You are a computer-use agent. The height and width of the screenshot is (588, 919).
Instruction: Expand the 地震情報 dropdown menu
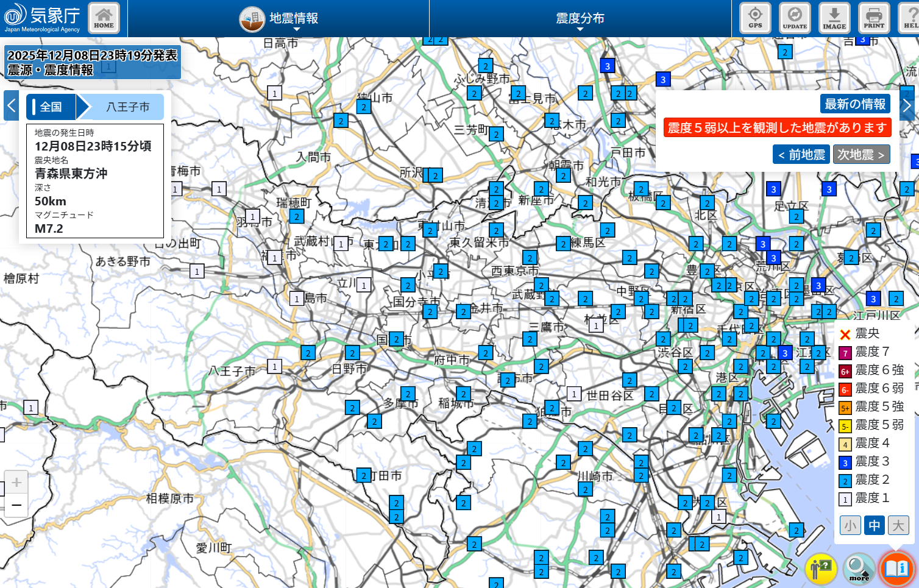(x=279, y=19)
